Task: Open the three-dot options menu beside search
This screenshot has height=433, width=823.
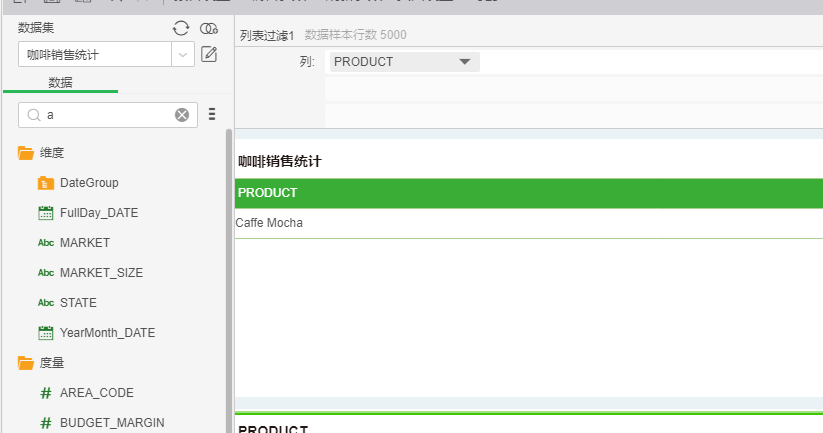Action: point(212,115)
